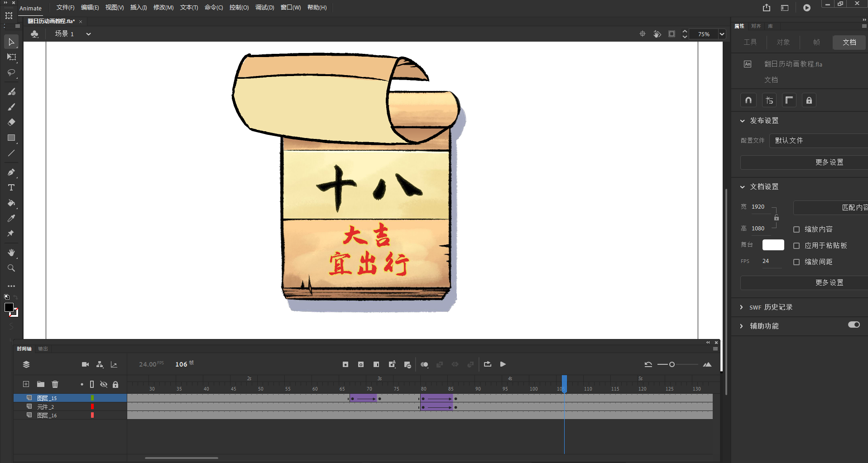Open the more tools ellipsis

pyautogui.click(x=11, y=286)
